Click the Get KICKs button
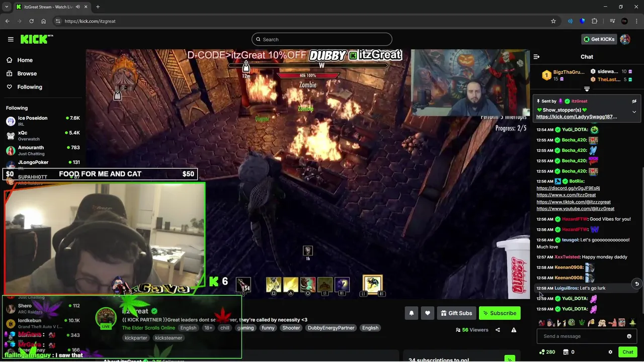This screenshot has width=644, height=362. pyautogui.click(x=599, y=39)
